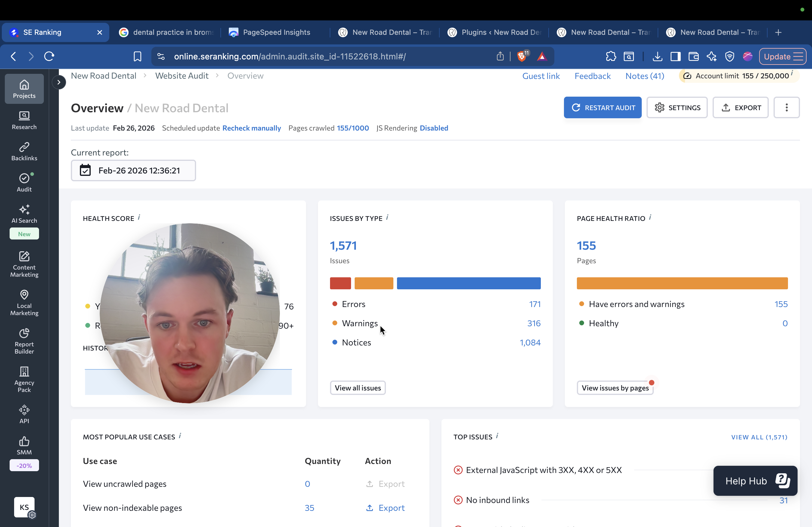
Task: Expand the collapsed sidebar arrow
Action: 59,82
